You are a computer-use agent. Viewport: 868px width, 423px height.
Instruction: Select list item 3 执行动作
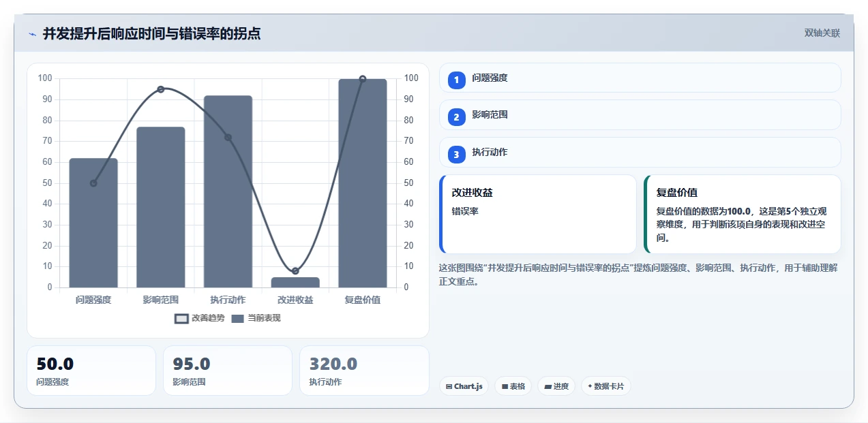[x=640, y=152]
